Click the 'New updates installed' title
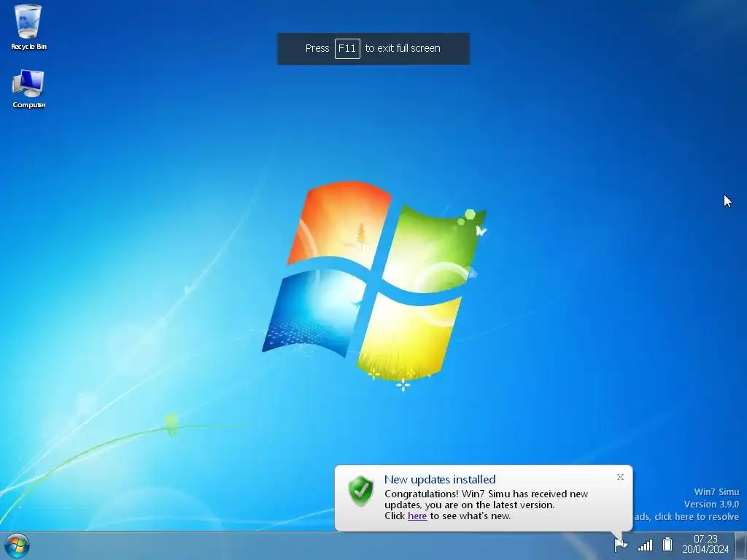This screenshot has width=747, height=560. (440, 480)
